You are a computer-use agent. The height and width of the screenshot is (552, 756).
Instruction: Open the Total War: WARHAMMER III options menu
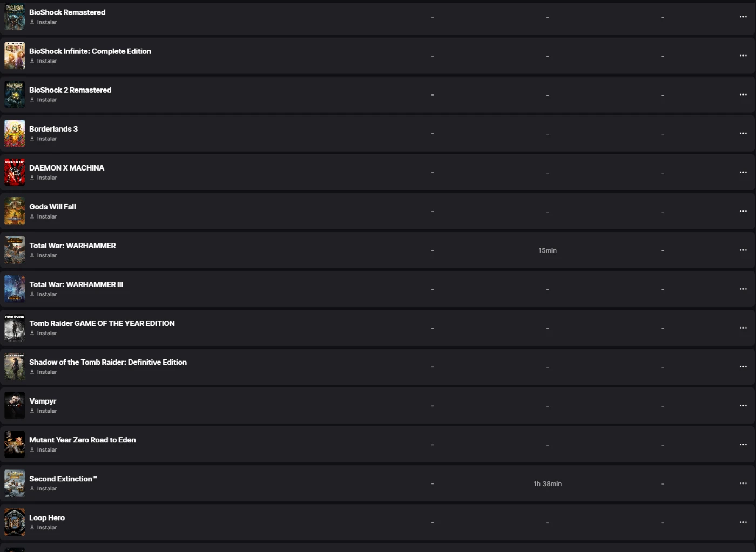coord(743,289)
